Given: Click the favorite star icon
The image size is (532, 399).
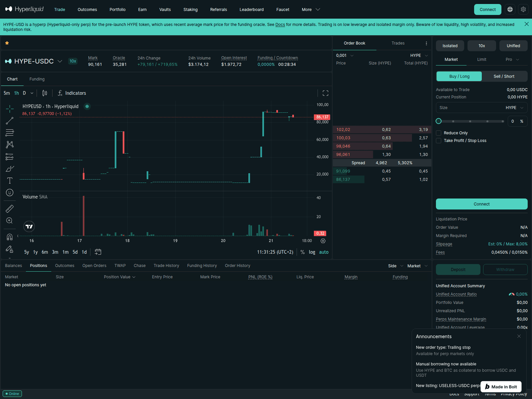Looking at the screenshot, I should tap(7, 43).
